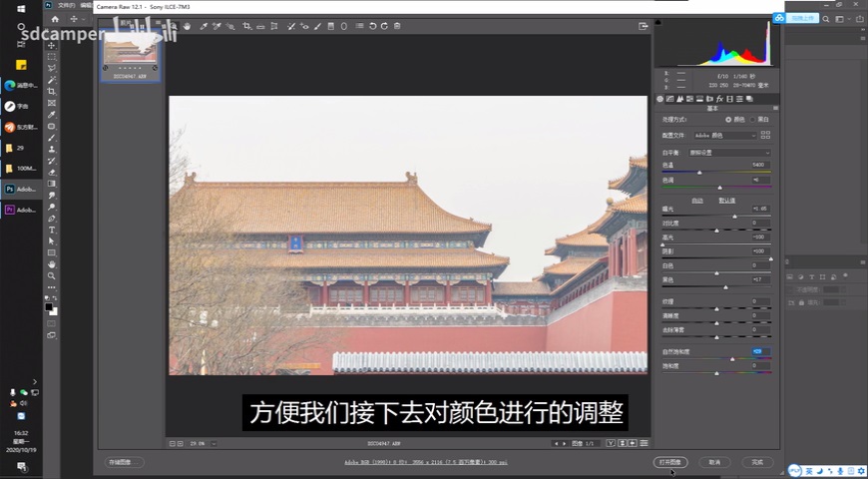Open Camera Raw preferences list icon
Viewport: 868px width, 479px height.
[x=360, y=26]
